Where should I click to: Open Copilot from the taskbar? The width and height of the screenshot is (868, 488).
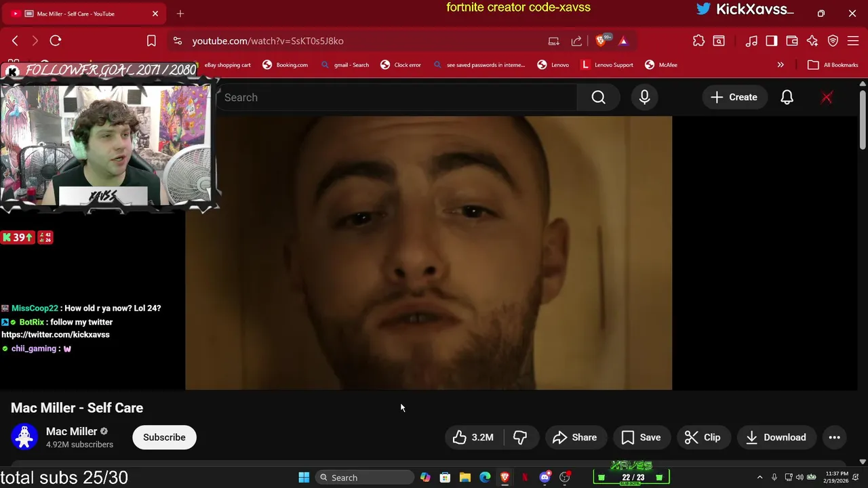425,477
